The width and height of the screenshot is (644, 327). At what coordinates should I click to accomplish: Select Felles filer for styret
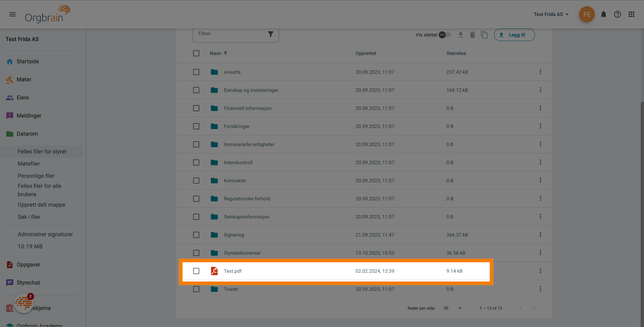pyautogui.click(x=42, y=151)
